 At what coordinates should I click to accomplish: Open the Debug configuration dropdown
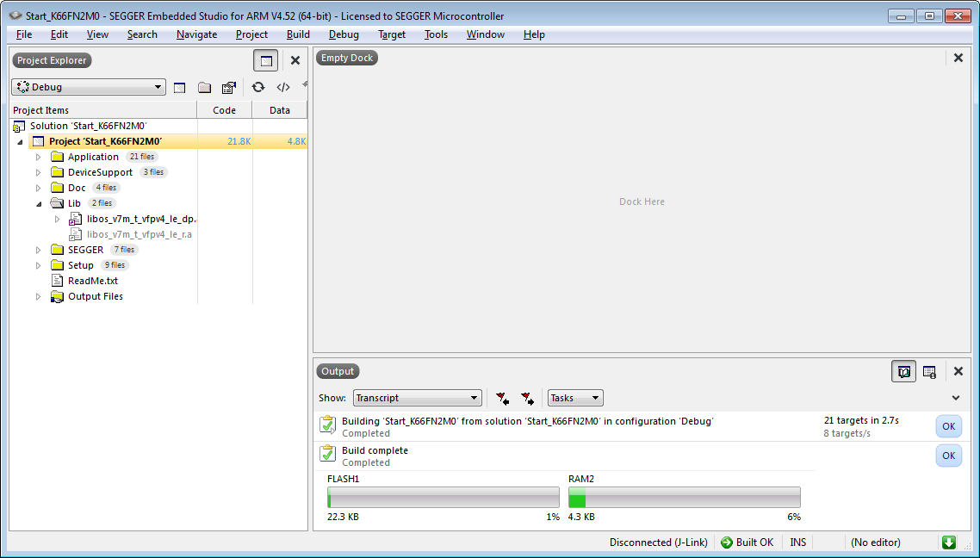point(89,87)
